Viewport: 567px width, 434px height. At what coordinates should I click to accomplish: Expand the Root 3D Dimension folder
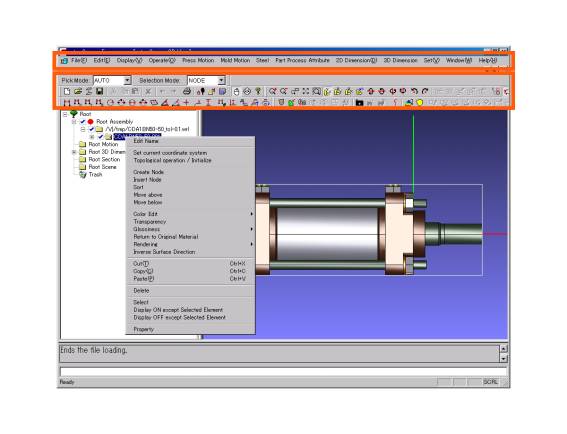[74, 152]
